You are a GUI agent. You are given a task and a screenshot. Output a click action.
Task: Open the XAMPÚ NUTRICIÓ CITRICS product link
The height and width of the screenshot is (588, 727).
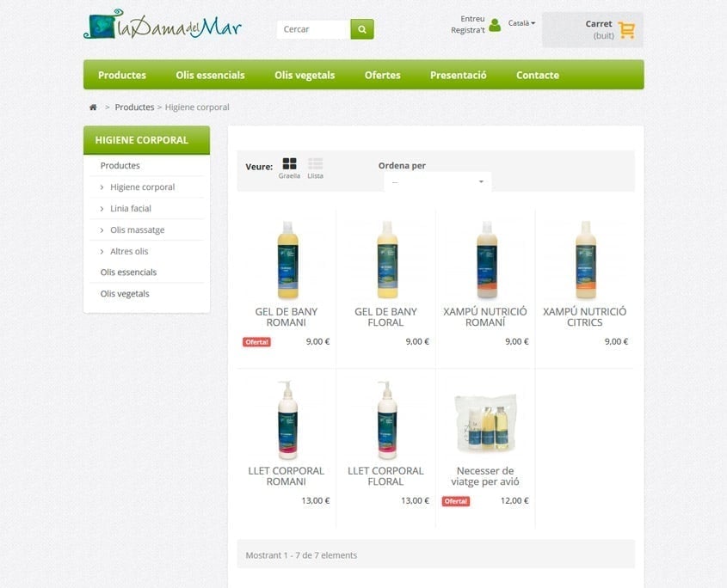click(585, 317)
